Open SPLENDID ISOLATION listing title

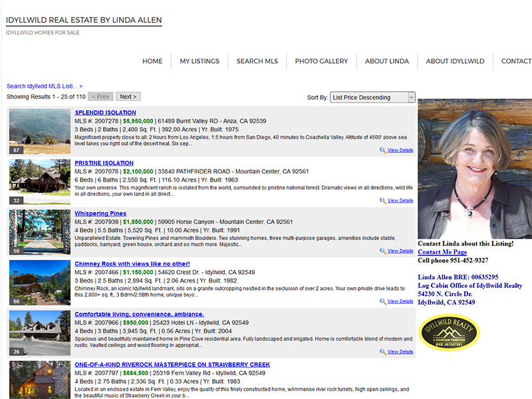point(106,112)
